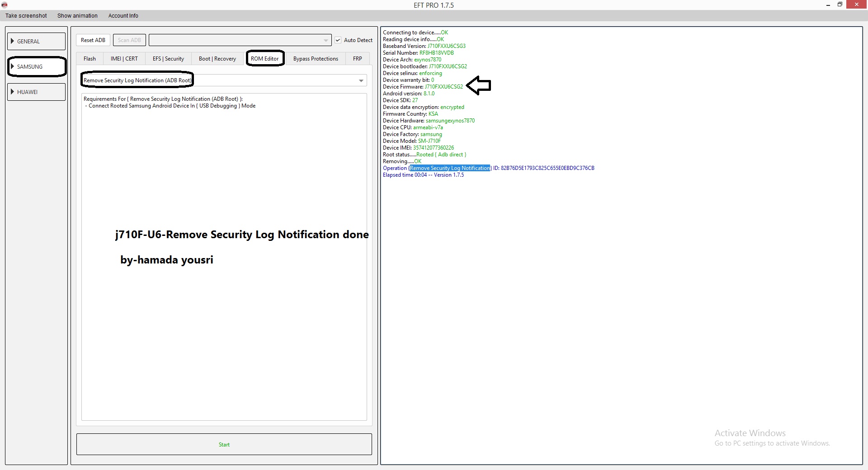Click the Reset ADB button

point(93,40)
